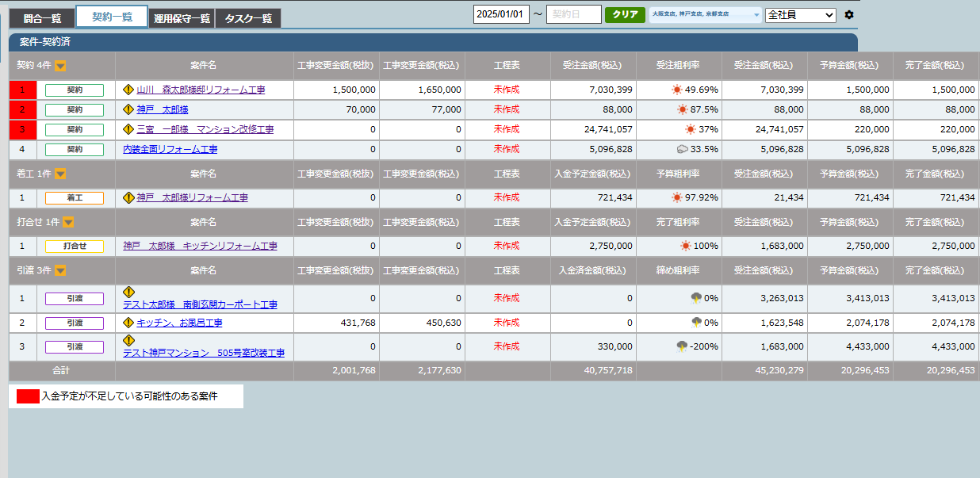Switch to the 問合一覧 tab
The image size is (980, 478).
point(42,18)
